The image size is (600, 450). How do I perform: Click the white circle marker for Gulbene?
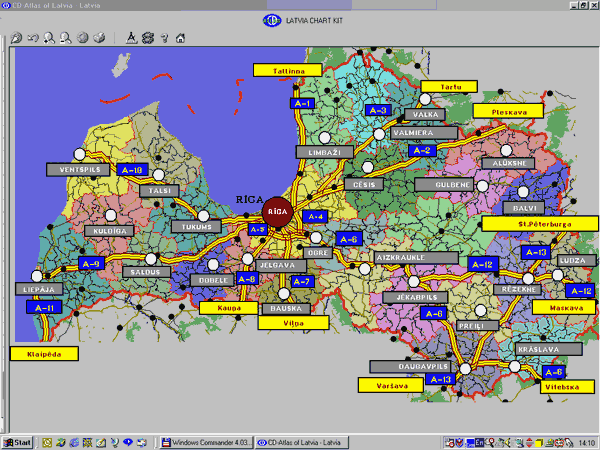coord(483,186)
